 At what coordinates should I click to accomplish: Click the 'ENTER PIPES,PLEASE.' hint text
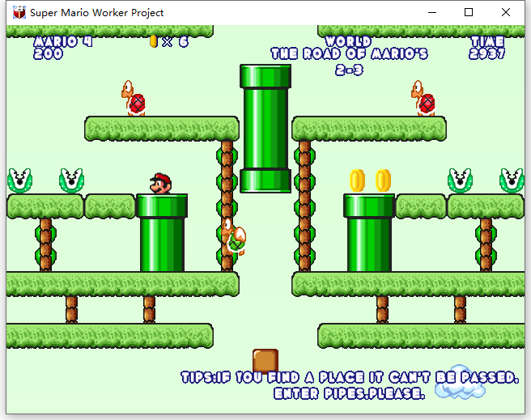(x=349, y=393)
